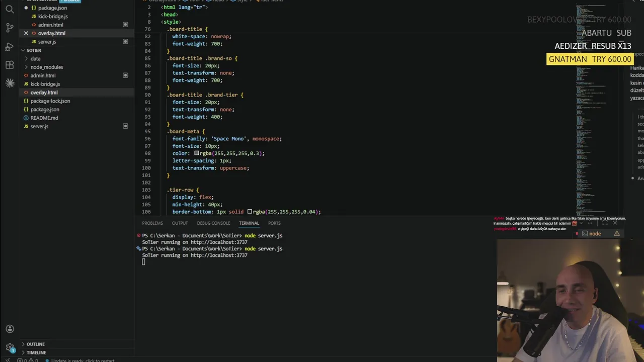The width and height of the screenshot is (644, 362).
Task: Close overlay.html in Open Editors
Action: coord(26,33)
